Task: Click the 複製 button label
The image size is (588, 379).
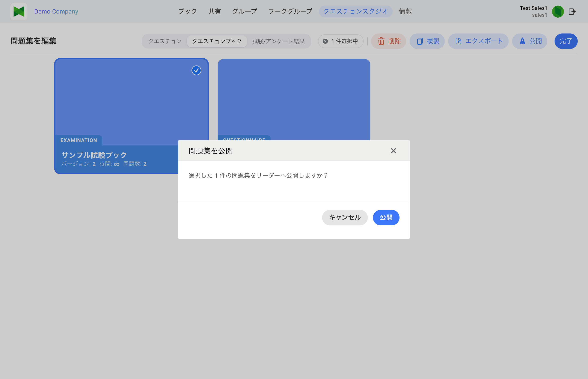Action: click(433, 41)
